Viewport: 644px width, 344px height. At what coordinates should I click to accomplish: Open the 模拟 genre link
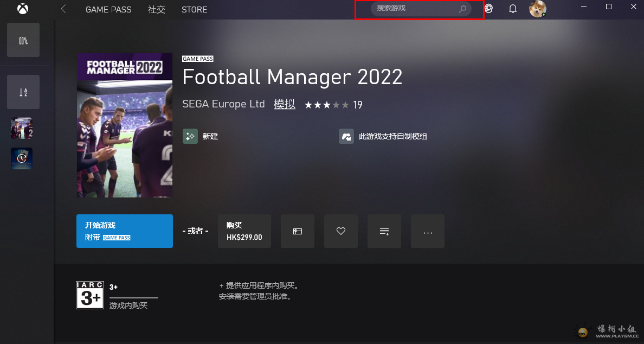(285, 104)
